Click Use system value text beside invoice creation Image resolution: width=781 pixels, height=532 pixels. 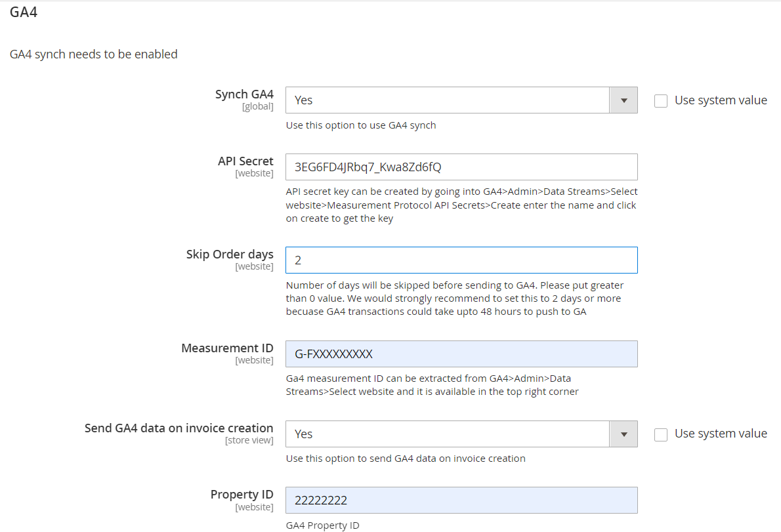point(721,434)
